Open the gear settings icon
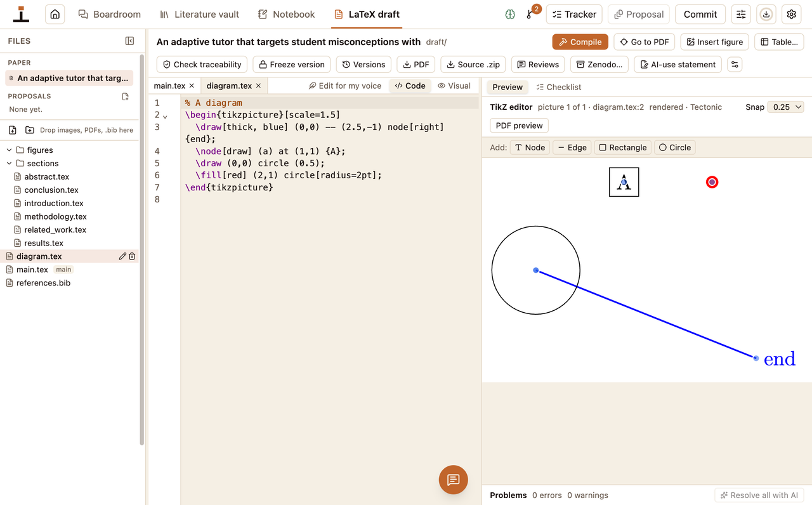The height and width of the screenshot is (505, 812). [x=792, y=14]
